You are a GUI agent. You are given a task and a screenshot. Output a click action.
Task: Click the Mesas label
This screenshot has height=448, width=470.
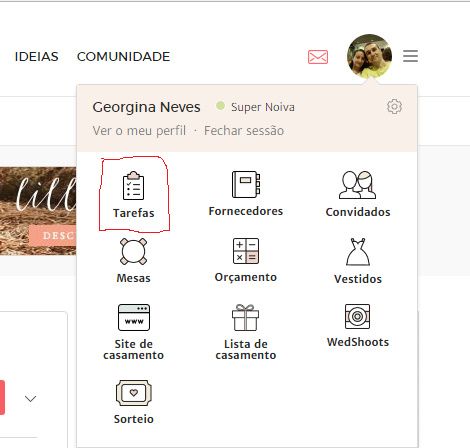[x=133, y=278]
